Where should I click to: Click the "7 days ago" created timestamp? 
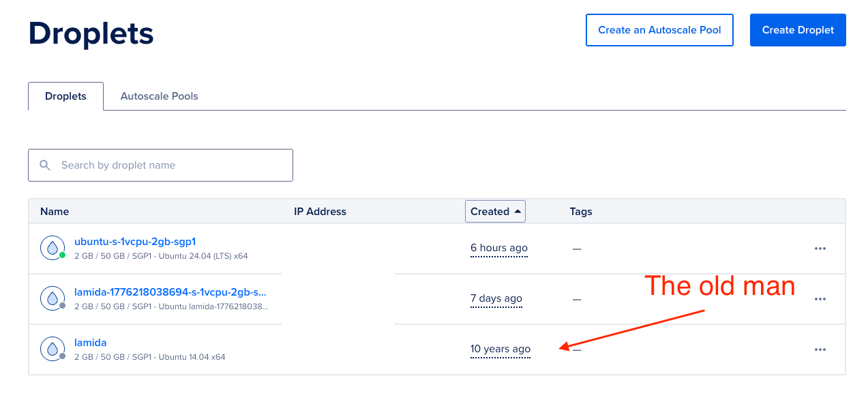496,298
